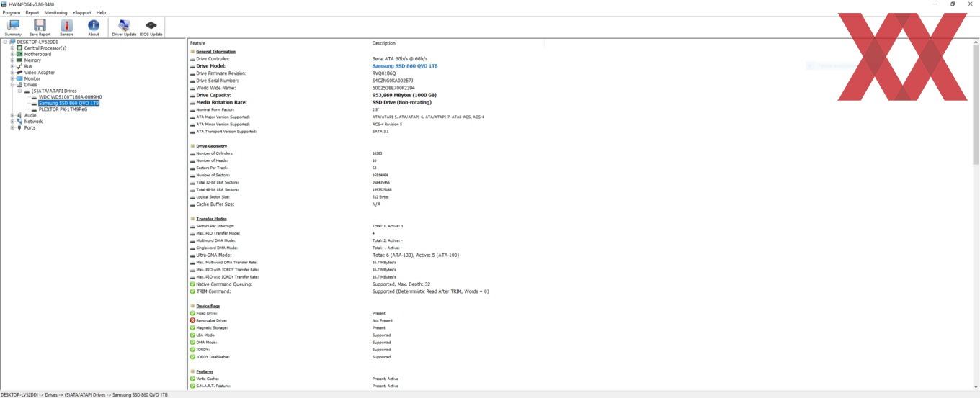Click green check icon for Native Command Queuing
The width and height of the screenshot is (980, 398).
click(x=192, y=284)
